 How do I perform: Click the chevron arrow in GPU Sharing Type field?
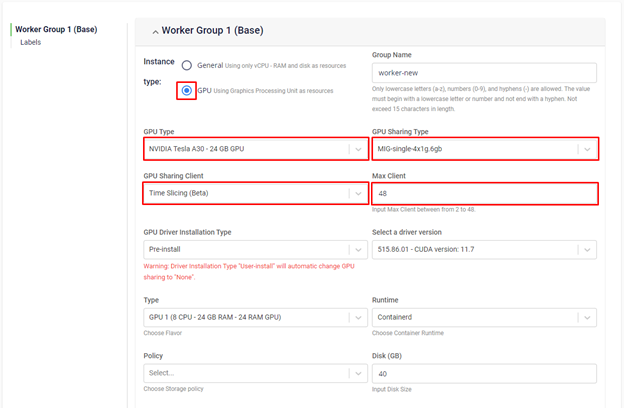(x=586, y=149)
